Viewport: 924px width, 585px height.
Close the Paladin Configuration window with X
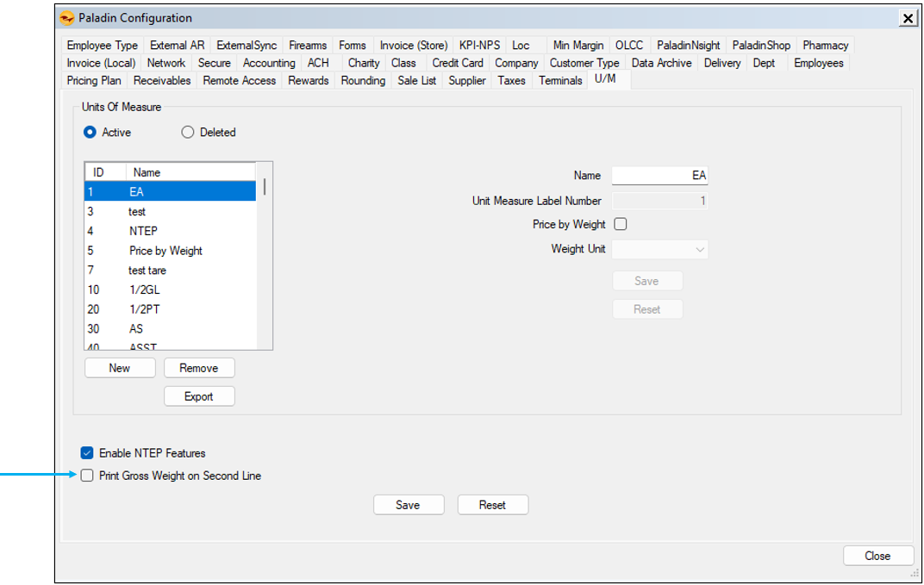coord(908,18)
